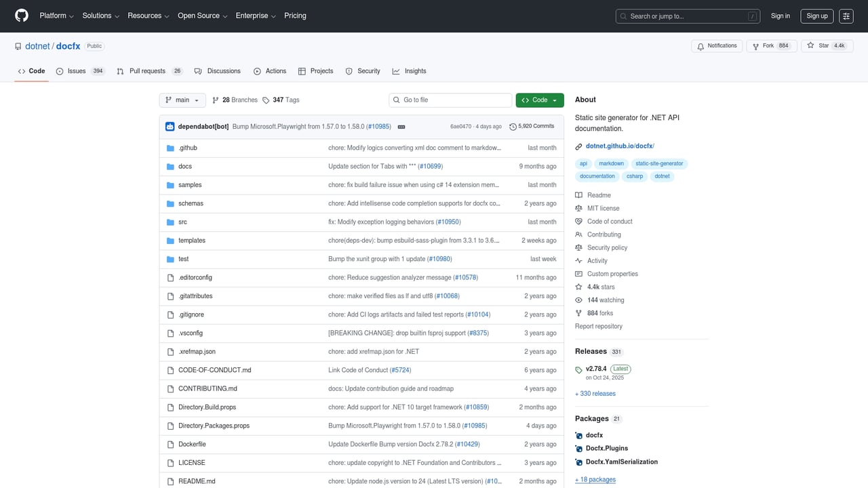Star the docfx repository

tap(827, 45)
